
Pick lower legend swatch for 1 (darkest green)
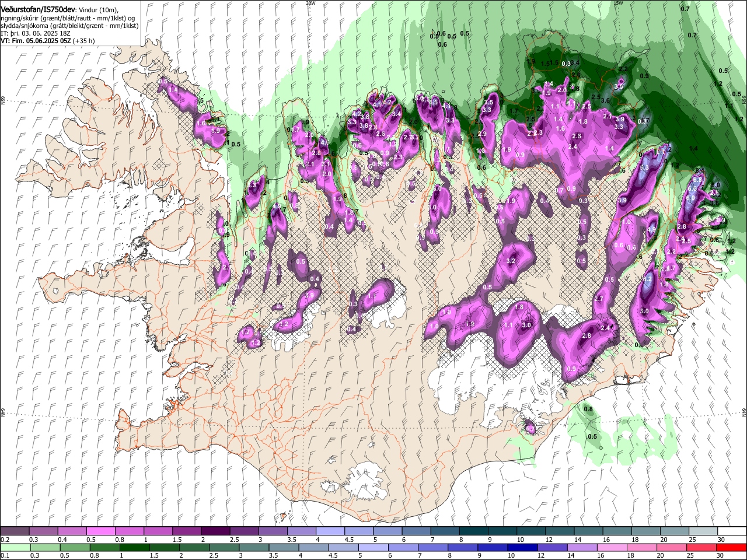tap(134, 547)
